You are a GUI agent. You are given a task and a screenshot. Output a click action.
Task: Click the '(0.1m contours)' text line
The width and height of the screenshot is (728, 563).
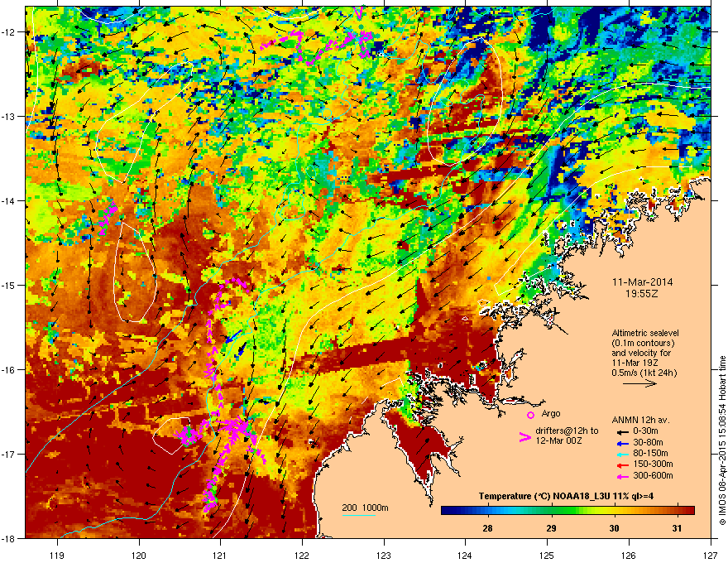tap(643, 344)
